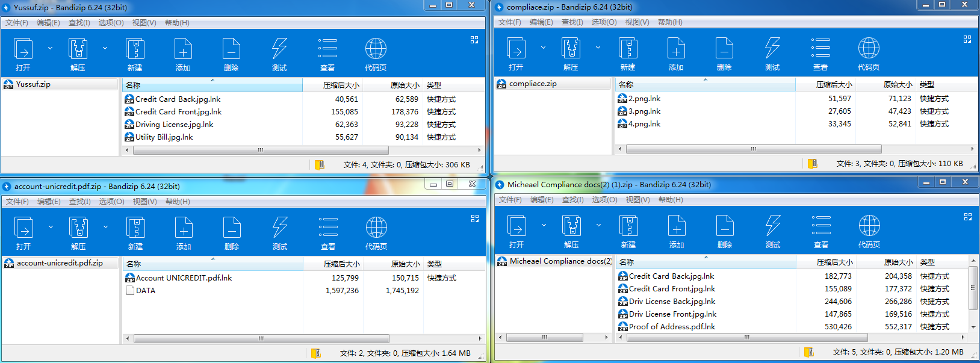The width and height of the screenshot is (980, 363).
Task: Click Add icon in account-unicredit.pdf.zip window
Action: coord(184,228)
